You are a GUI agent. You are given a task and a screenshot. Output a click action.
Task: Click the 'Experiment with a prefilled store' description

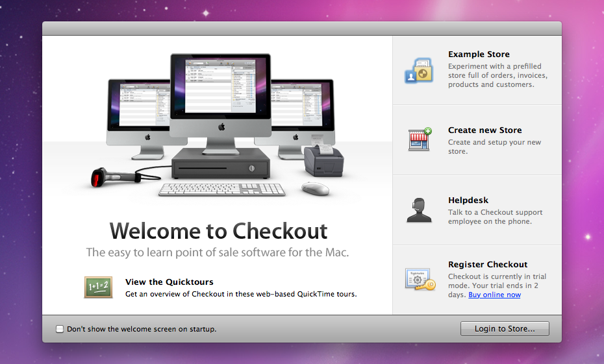pos(497,75)
